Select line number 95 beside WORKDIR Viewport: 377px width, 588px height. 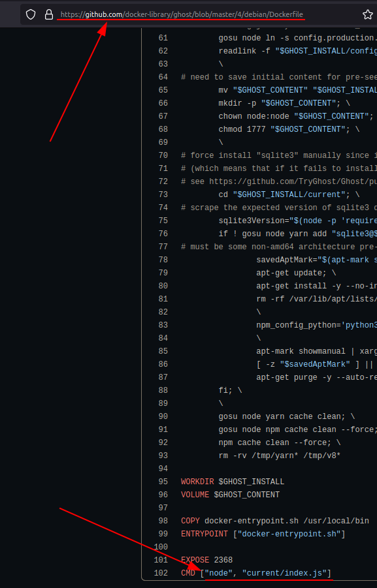pyautogui.click(x=163, y=482)
